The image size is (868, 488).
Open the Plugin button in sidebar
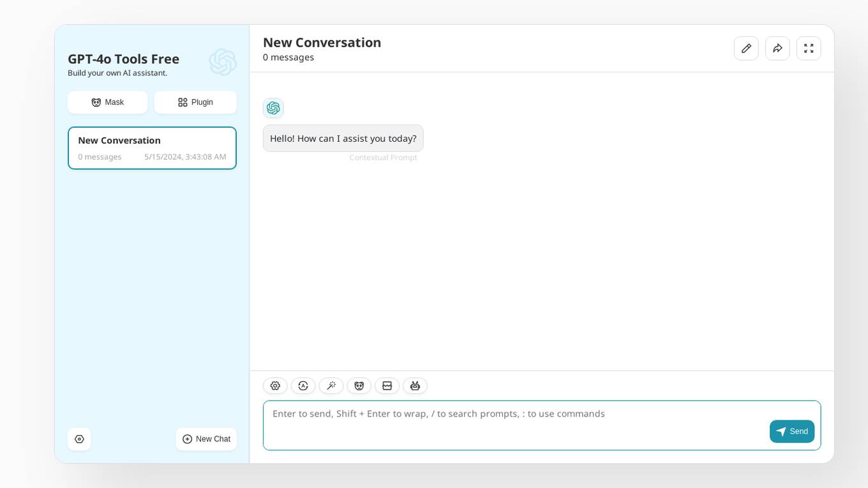195,102
